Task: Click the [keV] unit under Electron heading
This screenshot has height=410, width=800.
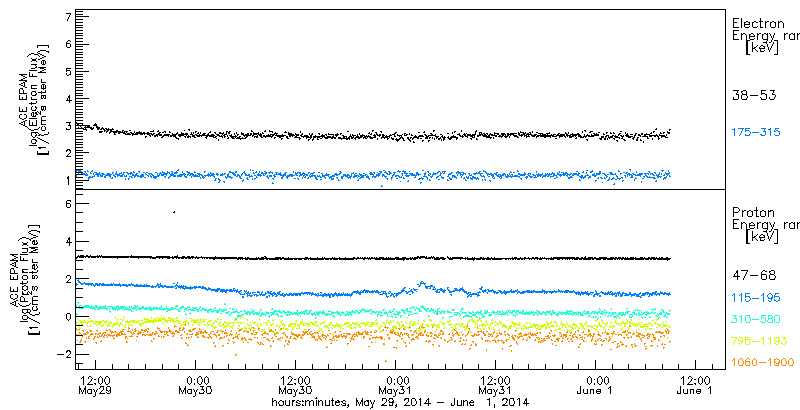Action: click(762, 48)
